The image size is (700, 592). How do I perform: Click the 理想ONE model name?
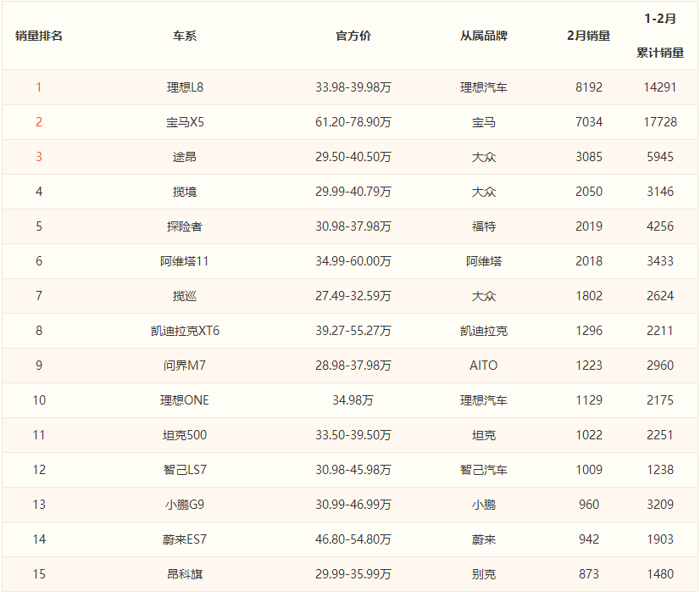coord(185,400)
